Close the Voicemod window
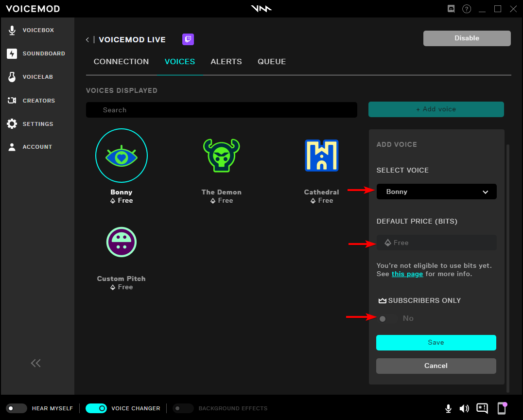 click(x=513, y=9)
